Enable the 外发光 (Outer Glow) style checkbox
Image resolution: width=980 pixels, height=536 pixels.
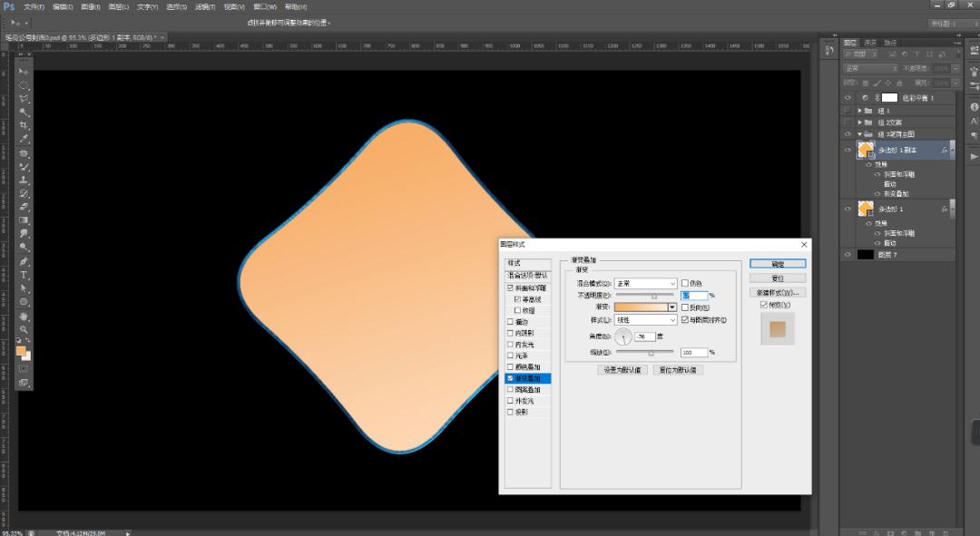(x=510, y=400)
